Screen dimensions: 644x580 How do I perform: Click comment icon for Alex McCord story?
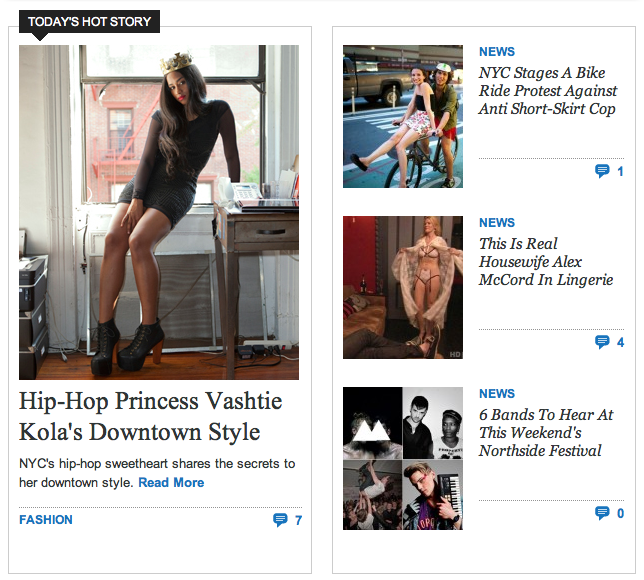point(602,342)
